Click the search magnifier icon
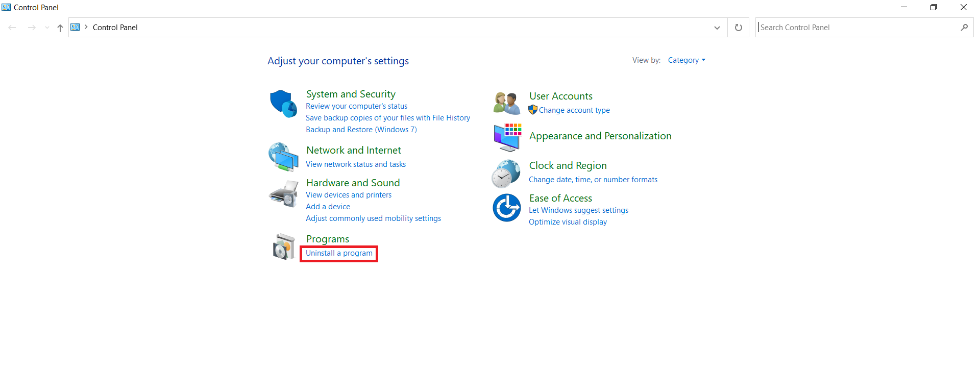 964,28
